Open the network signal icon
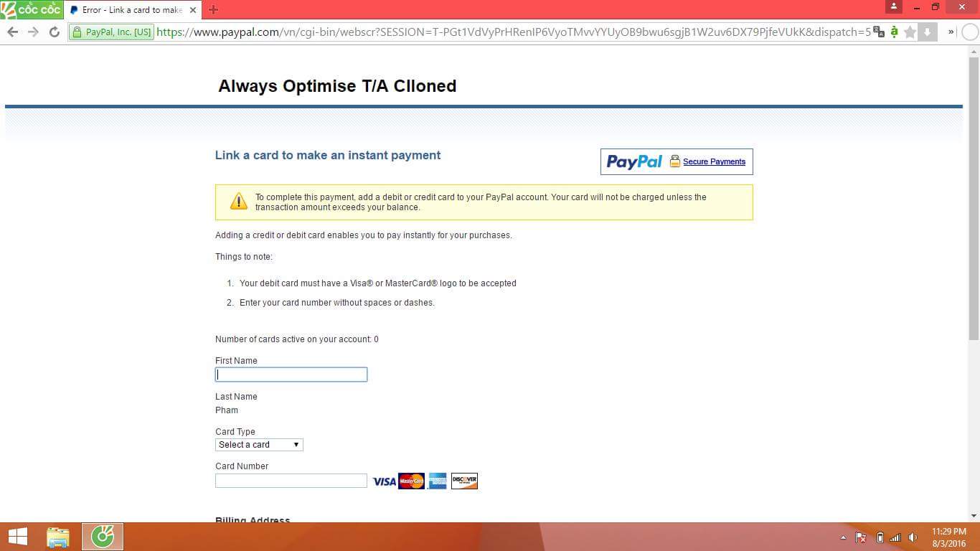This screenshot has height=551, width=980. click(x=895, y=537)
